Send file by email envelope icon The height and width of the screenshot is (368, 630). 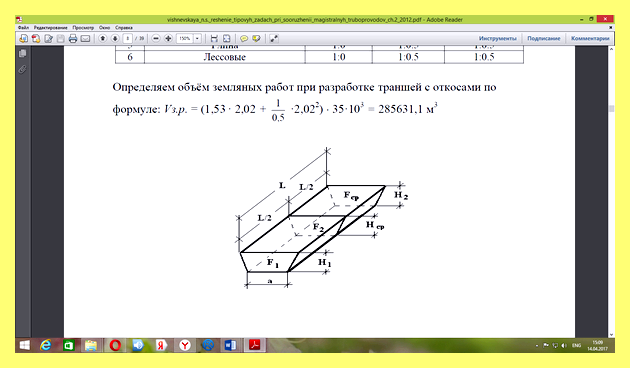pos(85,39)
